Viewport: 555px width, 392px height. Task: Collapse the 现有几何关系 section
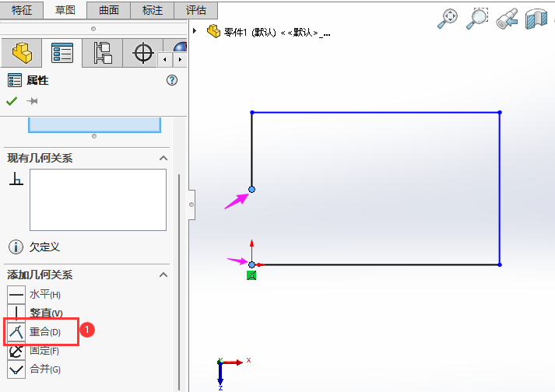[x=163, y=158]
